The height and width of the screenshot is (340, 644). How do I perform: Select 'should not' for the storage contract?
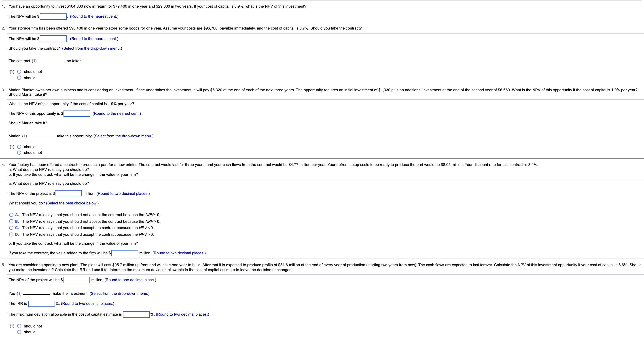(x=19, y=72)
